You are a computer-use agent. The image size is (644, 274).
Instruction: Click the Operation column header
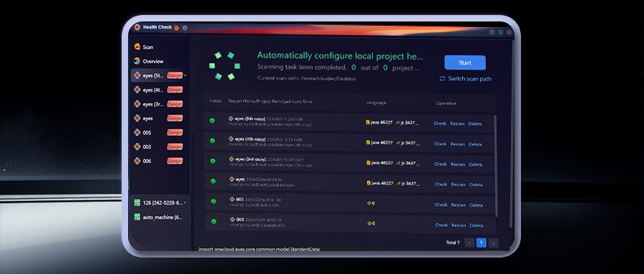tap(446, 103)
